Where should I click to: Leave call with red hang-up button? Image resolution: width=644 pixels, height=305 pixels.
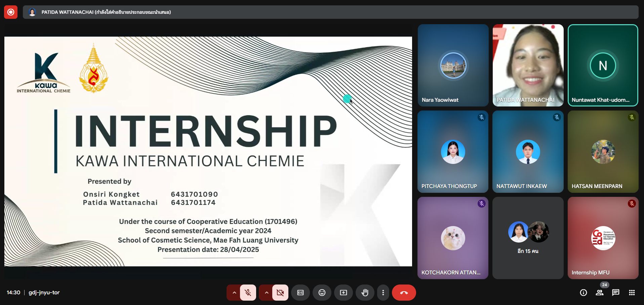(x=404, y=293)
